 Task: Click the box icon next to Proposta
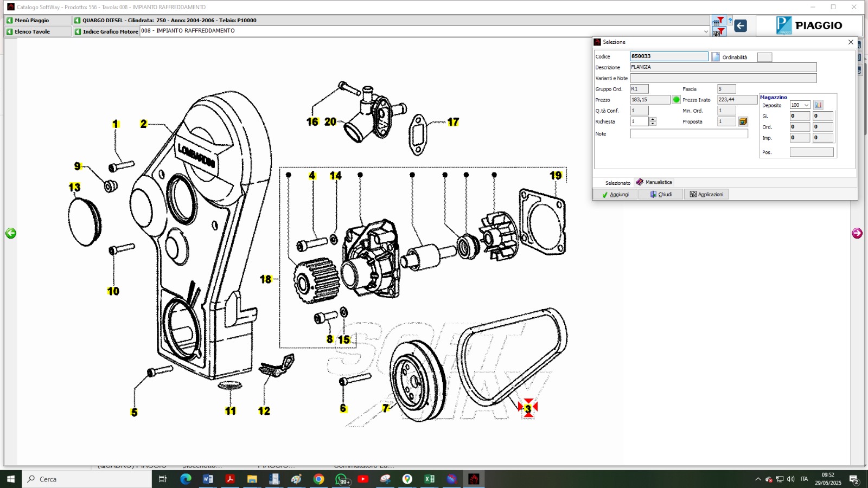[743, 121]
